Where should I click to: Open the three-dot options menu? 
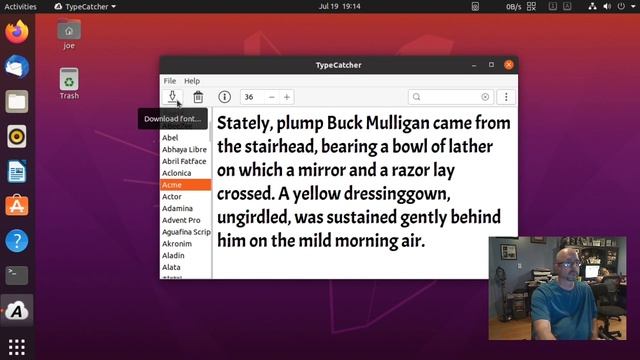(506, 97)
